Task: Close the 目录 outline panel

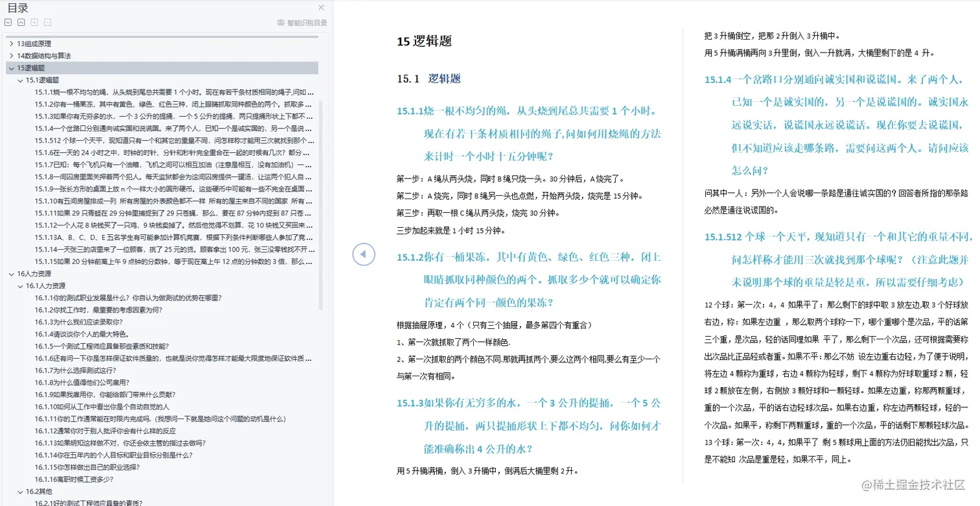Action: tap(321, 8)
